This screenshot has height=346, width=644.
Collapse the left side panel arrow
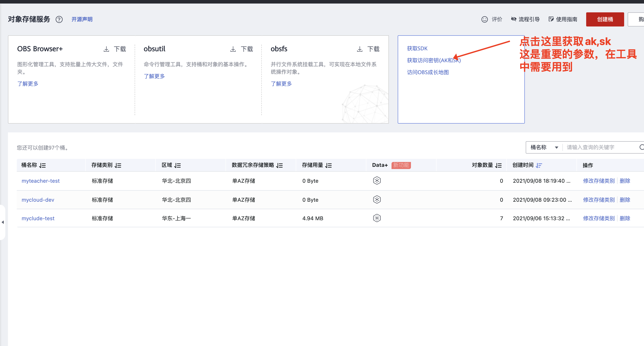[2, 222]
